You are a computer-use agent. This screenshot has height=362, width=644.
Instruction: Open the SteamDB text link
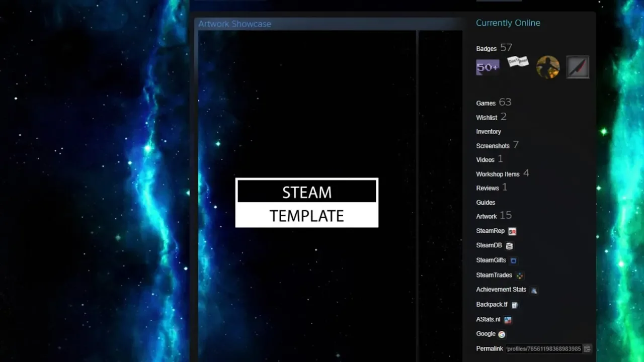[x=489, y=245]
